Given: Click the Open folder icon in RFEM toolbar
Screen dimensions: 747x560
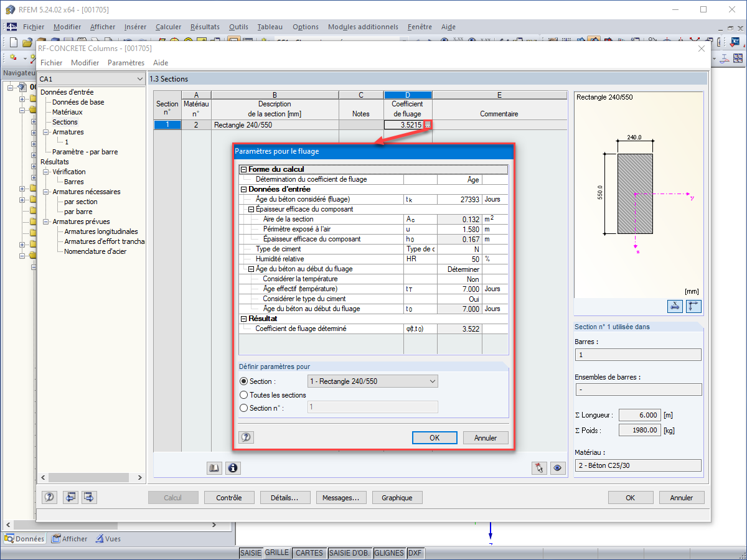Looking at the screenshot, I should 27,42.
